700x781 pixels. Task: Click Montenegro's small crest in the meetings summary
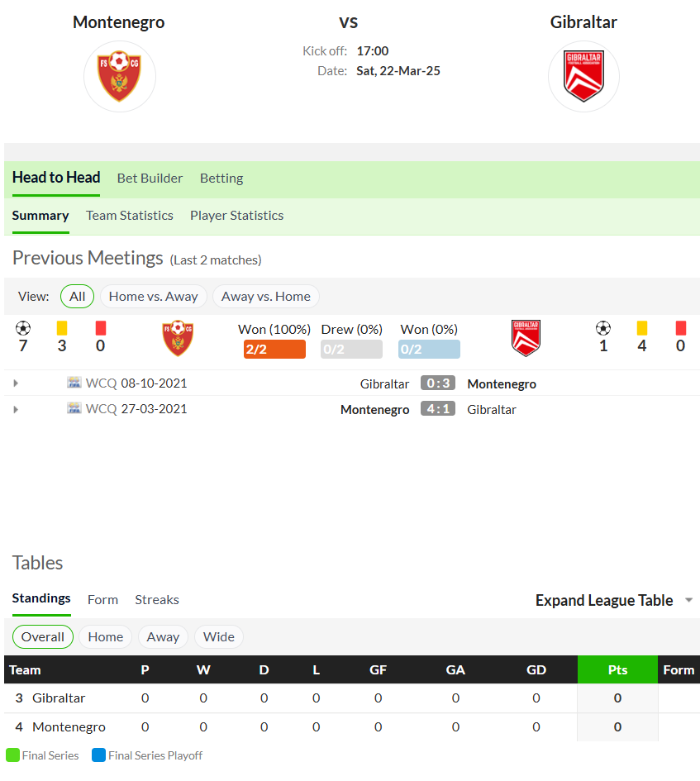(178, 338)
